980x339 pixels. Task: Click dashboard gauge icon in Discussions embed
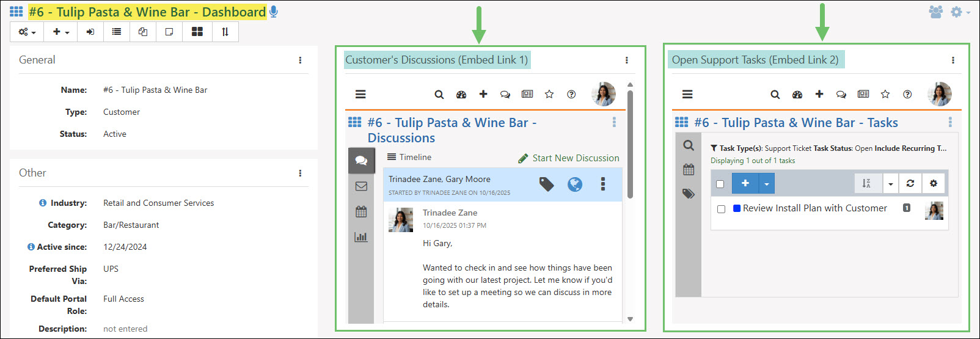(461, 94)
